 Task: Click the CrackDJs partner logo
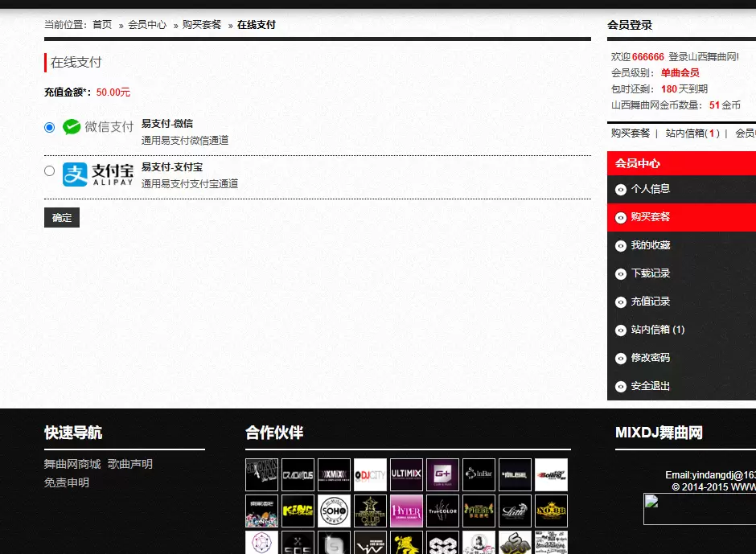[x=298, y=475]
